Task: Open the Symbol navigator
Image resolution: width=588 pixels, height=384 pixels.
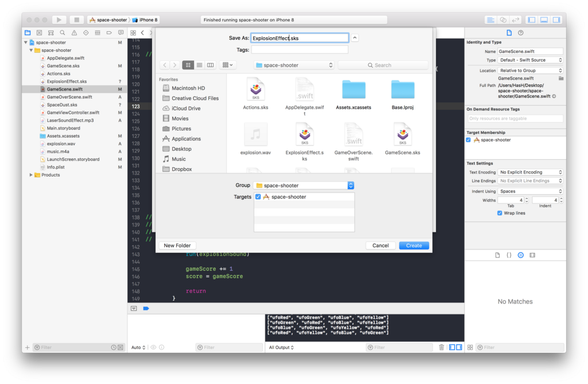Action: point(51,33)
